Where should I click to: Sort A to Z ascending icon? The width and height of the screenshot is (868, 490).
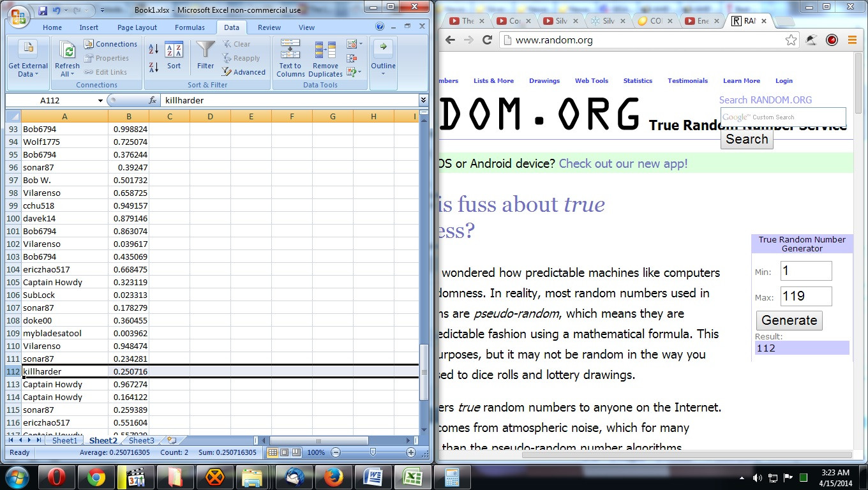(x=154, y=49)
